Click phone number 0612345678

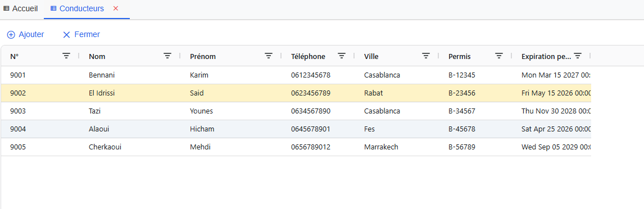(311, 75)
